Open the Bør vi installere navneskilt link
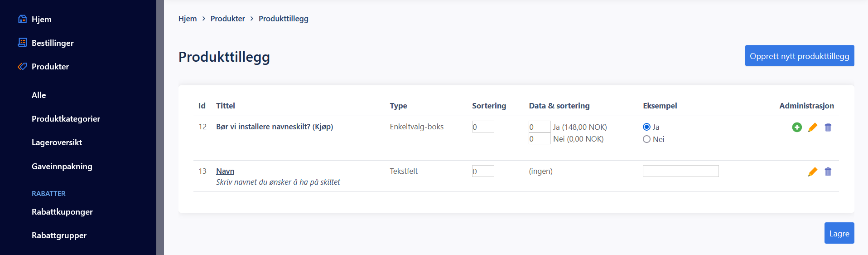 275,127
